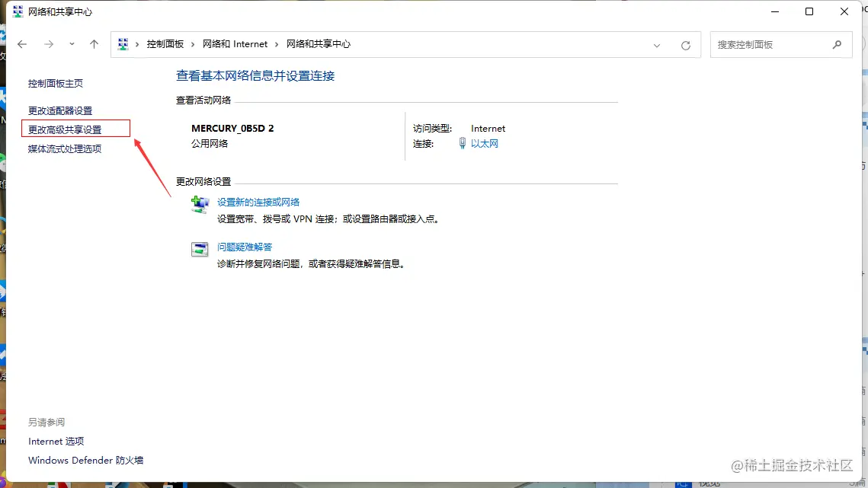The width and height of the screenshot is (868, 488).
Task: Expand chevron before 控制面板 breadcrumb
Action: click(x=136, y=44)
